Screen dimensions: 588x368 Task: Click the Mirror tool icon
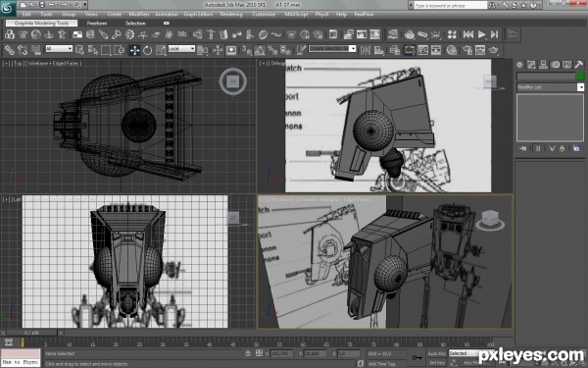[366, 50]
